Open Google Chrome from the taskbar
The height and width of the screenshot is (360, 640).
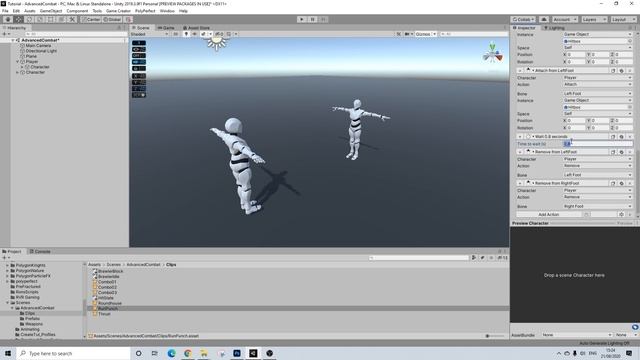(x=188, y=353)
